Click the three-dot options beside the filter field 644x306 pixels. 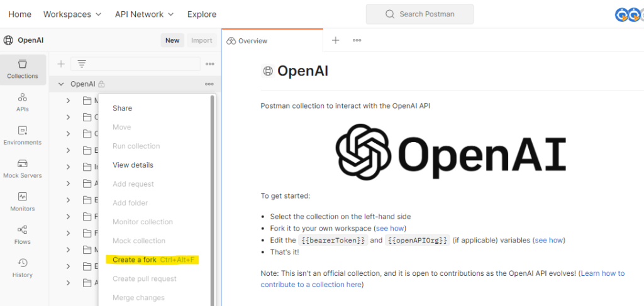(x=210, y=63)
